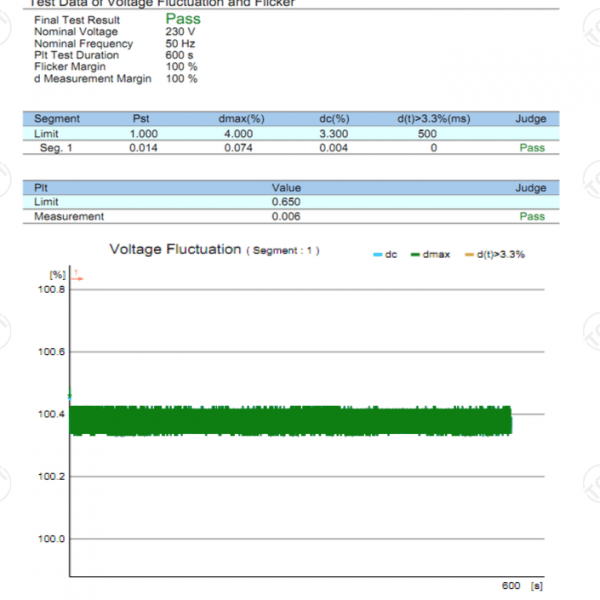Click Pass judge in Measurement row
600x600 pixels.
532,217
